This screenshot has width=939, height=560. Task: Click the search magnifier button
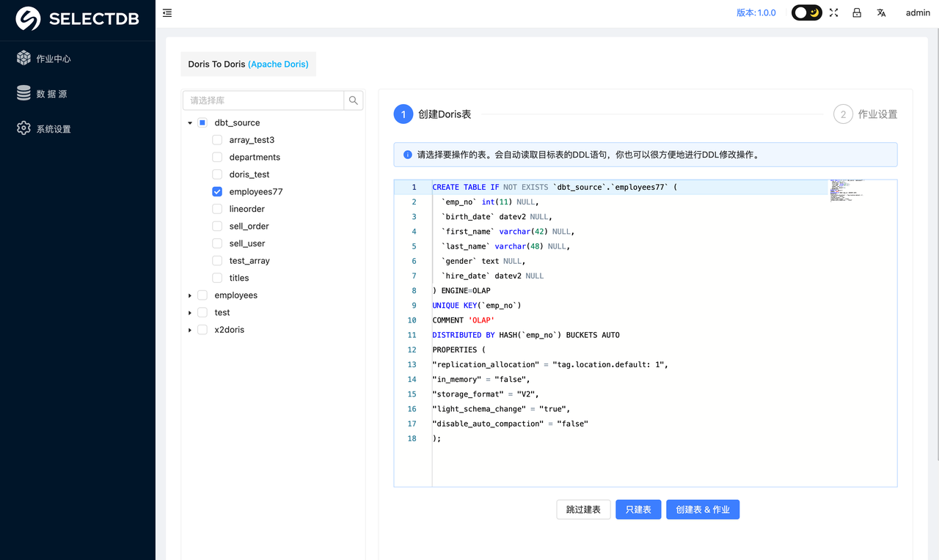354,100
